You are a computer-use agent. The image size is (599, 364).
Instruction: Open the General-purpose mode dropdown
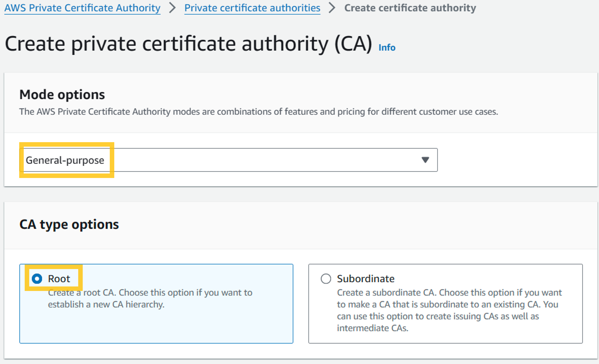pos(229,160)
